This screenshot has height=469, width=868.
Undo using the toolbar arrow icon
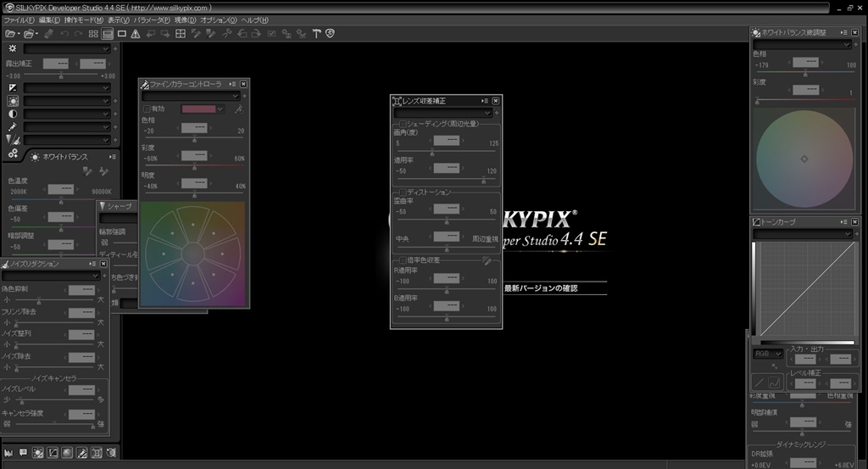point(64,34)
